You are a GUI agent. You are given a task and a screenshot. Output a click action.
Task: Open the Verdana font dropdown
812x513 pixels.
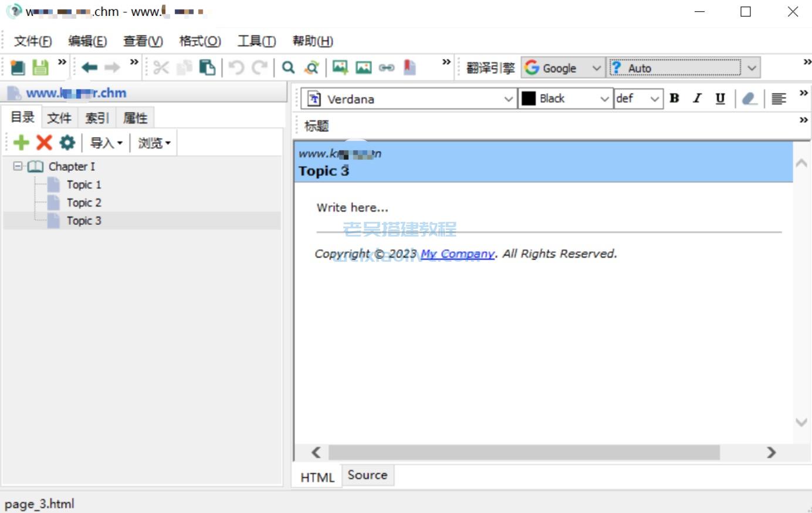tap(508, 99)
